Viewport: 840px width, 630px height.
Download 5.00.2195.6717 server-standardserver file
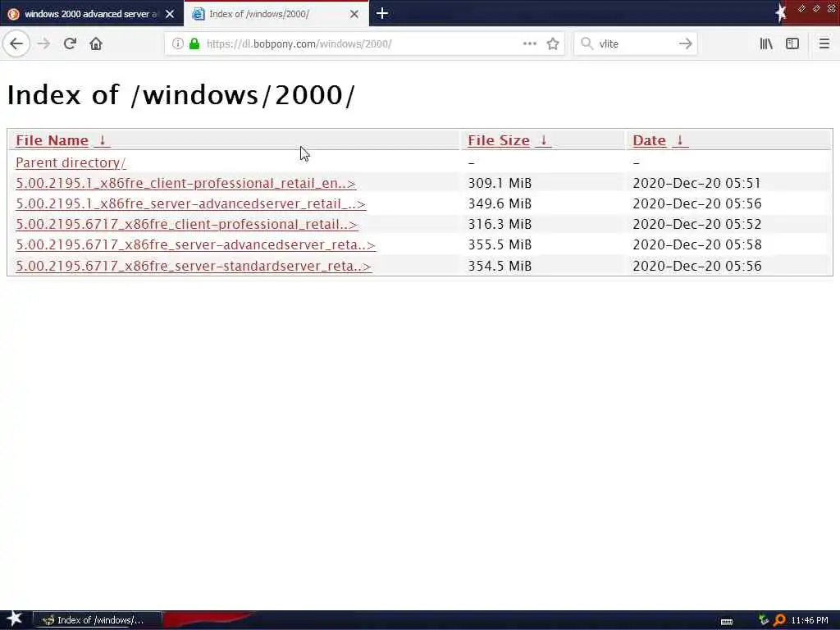[194, 266]
